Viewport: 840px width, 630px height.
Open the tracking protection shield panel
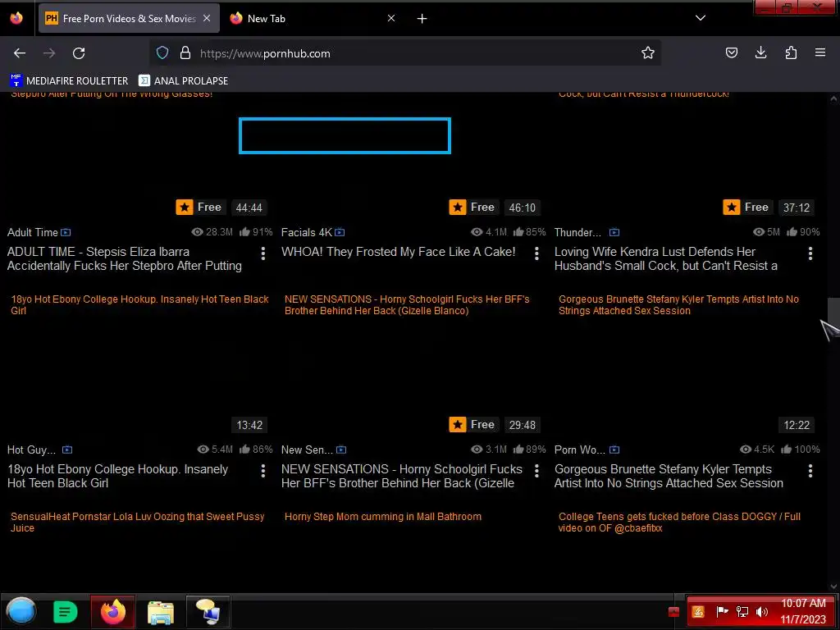(x=162, y=52)
